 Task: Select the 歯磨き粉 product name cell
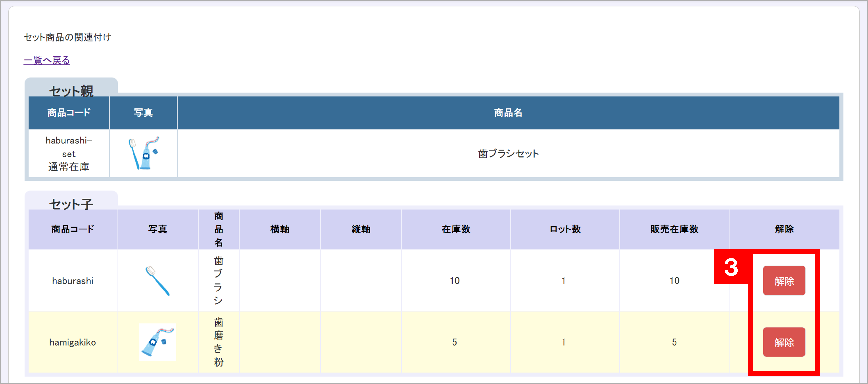[x=219, y=342]
